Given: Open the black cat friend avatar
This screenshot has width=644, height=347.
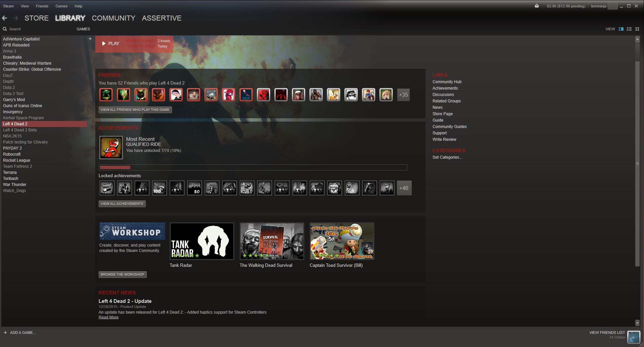Looking at the screenshot, I should [141, 95].
